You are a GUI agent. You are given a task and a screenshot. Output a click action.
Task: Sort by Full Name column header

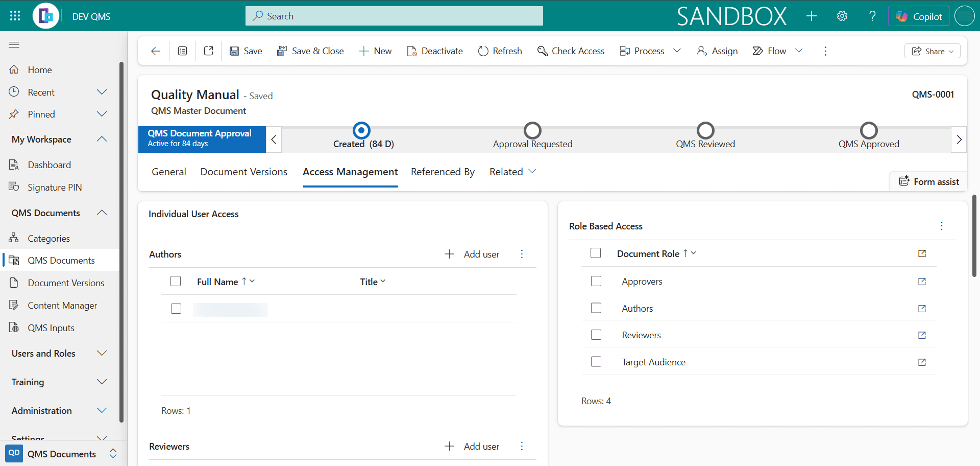tap(226, 282)
